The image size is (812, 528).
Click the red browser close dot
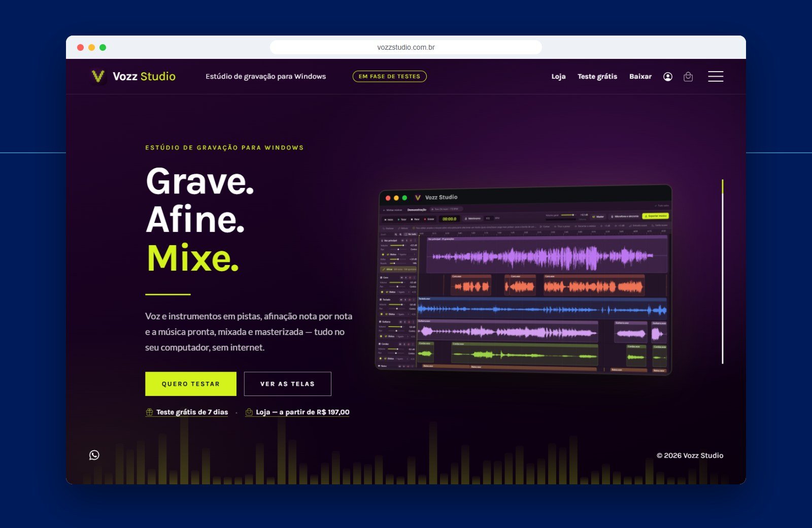[x=80, y=47]
